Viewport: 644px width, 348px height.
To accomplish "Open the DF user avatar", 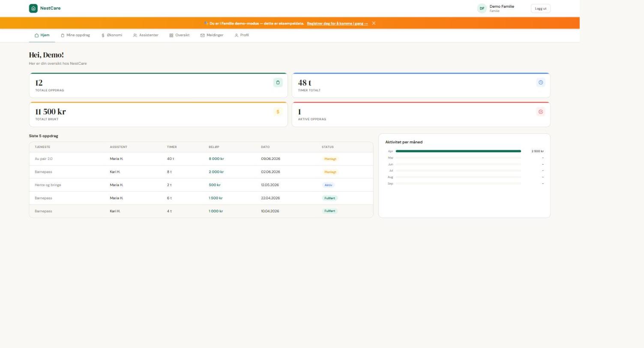I will (x=482, y=8).
